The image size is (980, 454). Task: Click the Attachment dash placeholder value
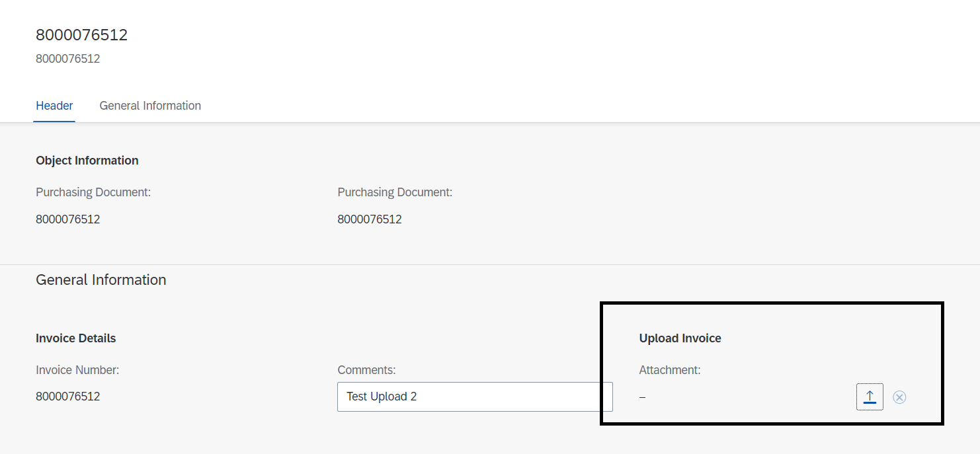[641, 397]
